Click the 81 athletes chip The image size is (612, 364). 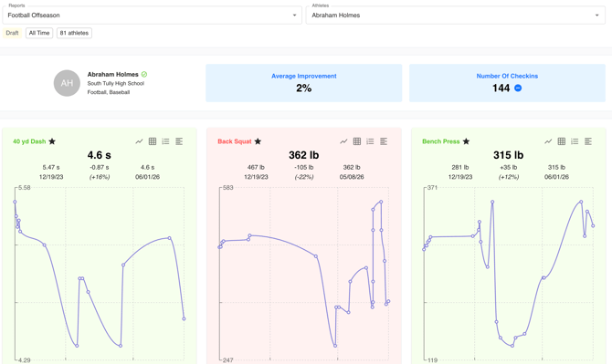click(74, 33)
